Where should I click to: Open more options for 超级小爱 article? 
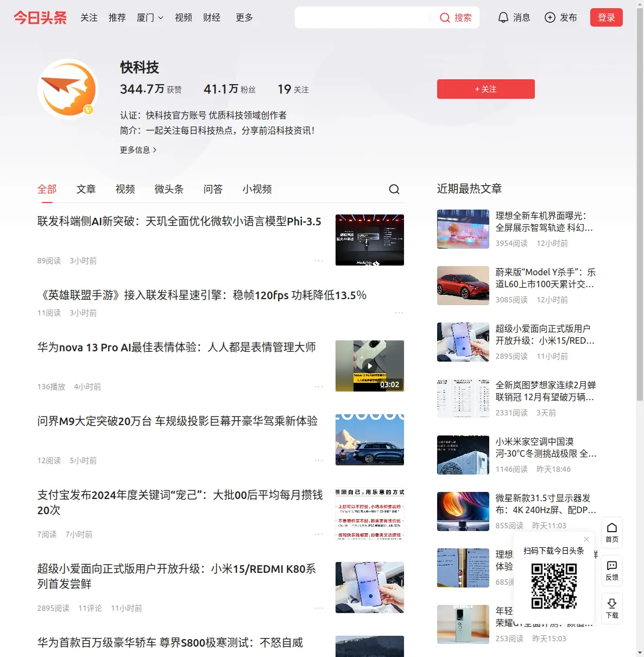coord(319,608)
